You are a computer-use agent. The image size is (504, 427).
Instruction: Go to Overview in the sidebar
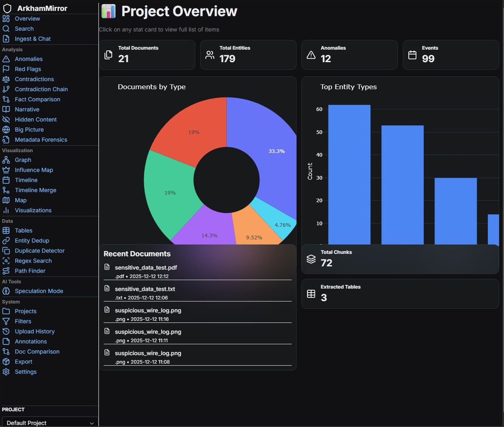tap(27, 18)
